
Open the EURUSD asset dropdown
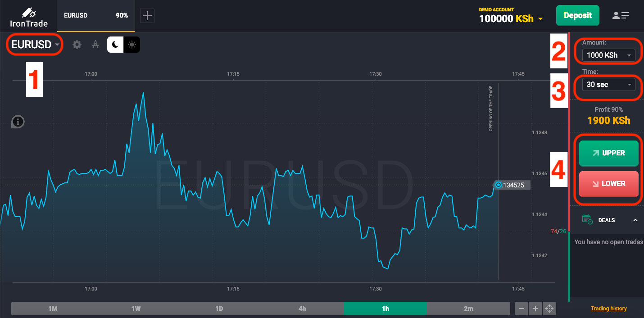(x=36, y=45)
